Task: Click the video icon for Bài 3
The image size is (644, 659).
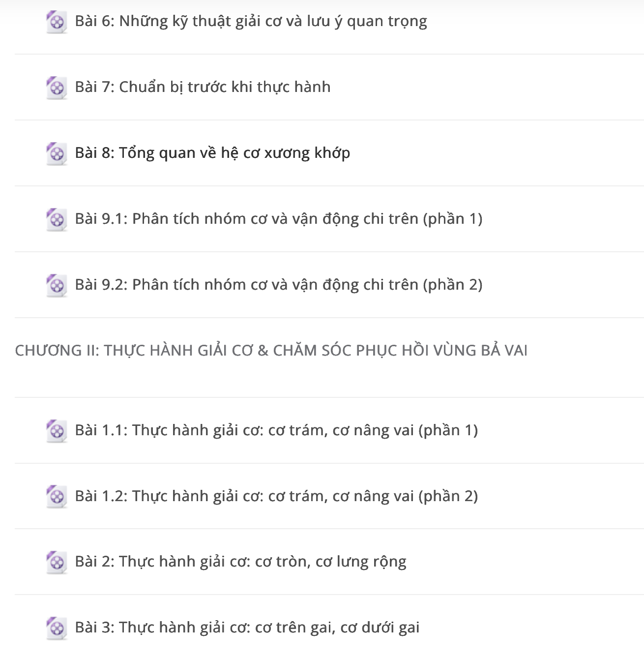Action: pyautogui.click(x=57, y=629)
